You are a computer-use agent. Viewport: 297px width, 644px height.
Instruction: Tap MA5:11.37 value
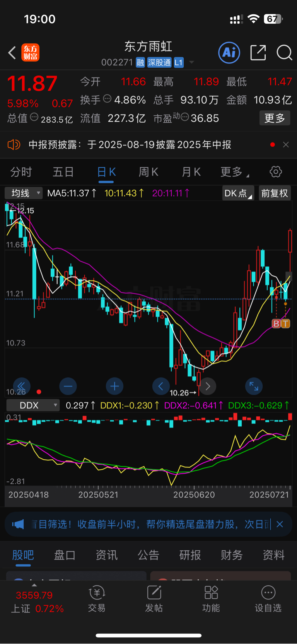pos(72,193)
